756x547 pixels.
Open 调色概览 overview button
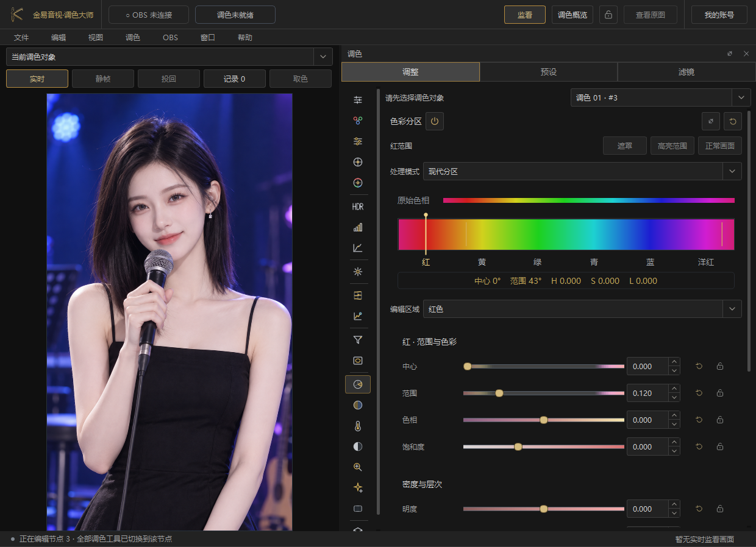pos(572,15)
